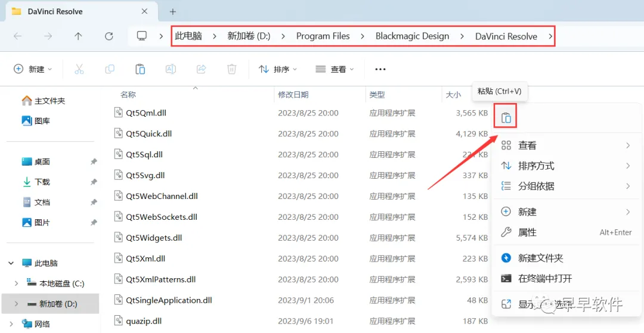Click 新加卷 (D:) in address breadcrumb
The width and height of the screenshot is (644, 333).
(249, 36)
